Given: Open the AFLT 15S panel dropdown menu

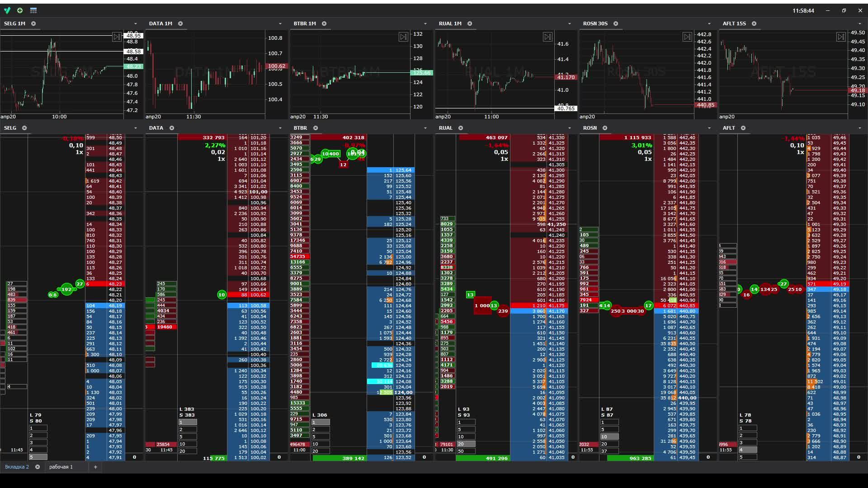Looking at the screenshot, I should (859, 23).
